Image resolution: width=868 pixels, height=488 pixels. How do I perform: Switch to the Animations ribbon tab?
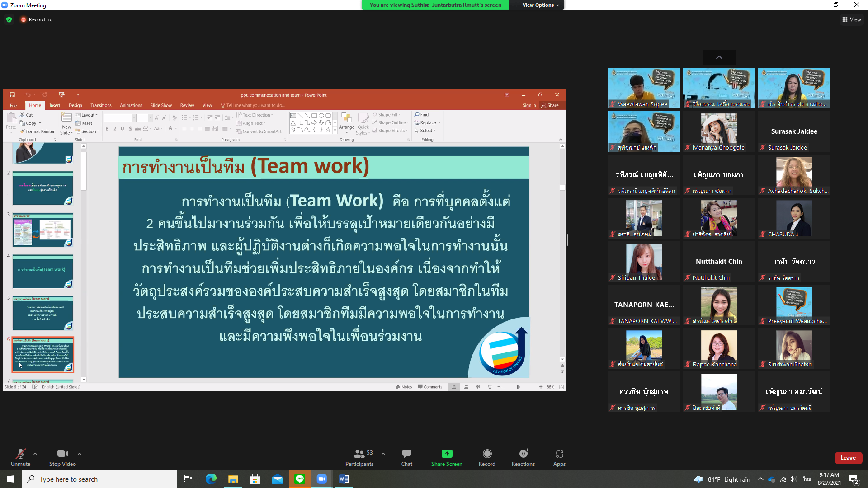(x=131, y=105)
